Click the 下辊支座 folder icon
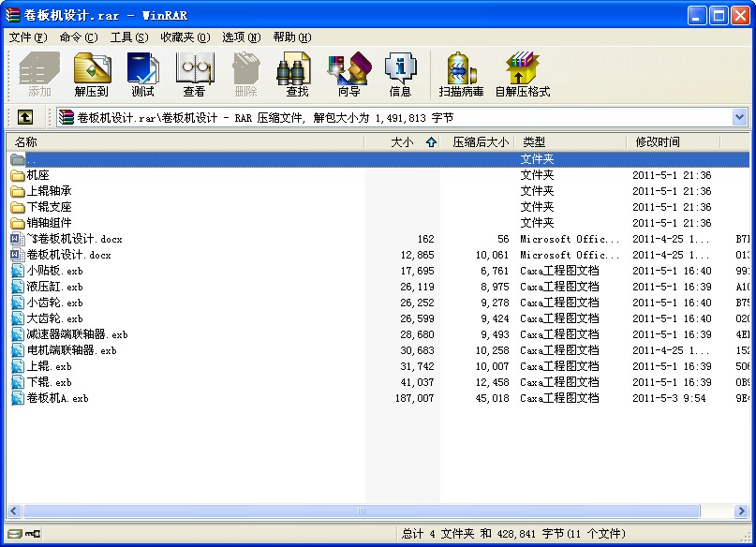 (18, 207)
